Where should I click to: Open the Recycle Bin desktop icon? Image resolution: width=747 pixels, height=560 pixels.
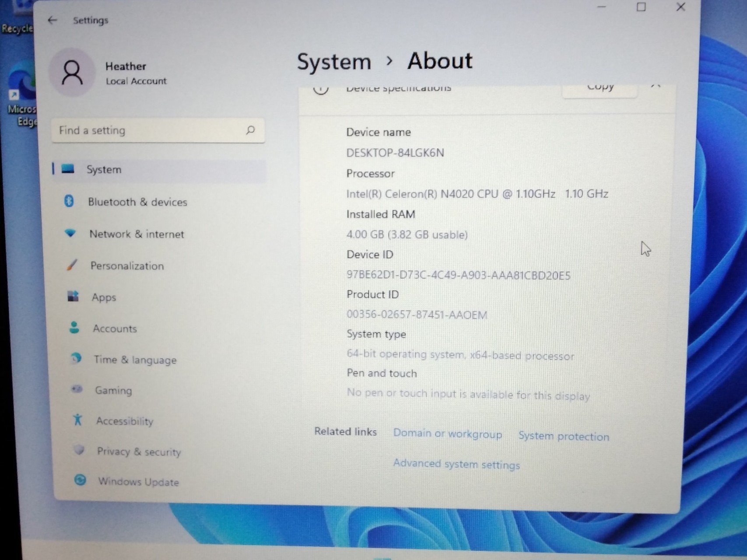(x=17, y=17)
